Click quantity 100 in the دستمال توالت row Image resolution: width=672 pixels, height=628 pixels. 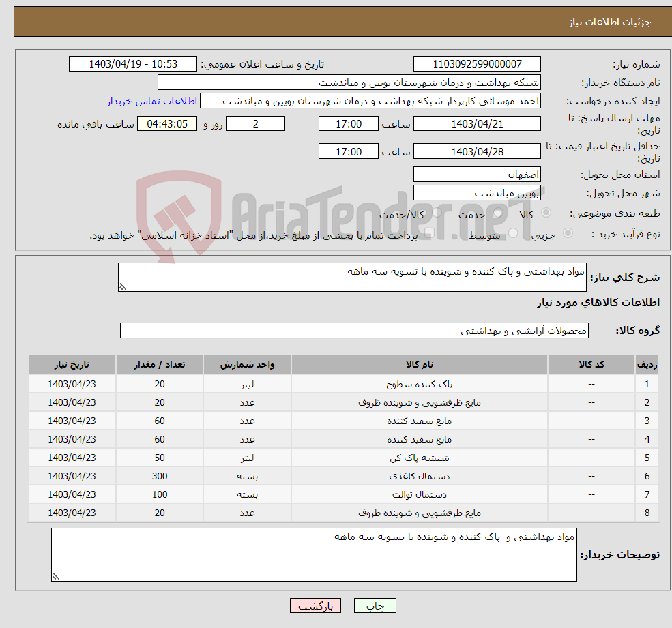coord(160,495)
